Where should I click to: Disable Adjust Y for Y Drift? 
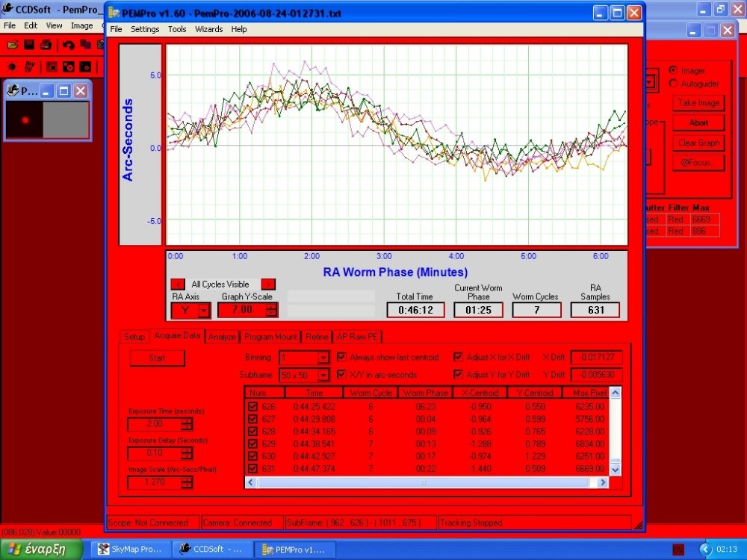[458, 374]
